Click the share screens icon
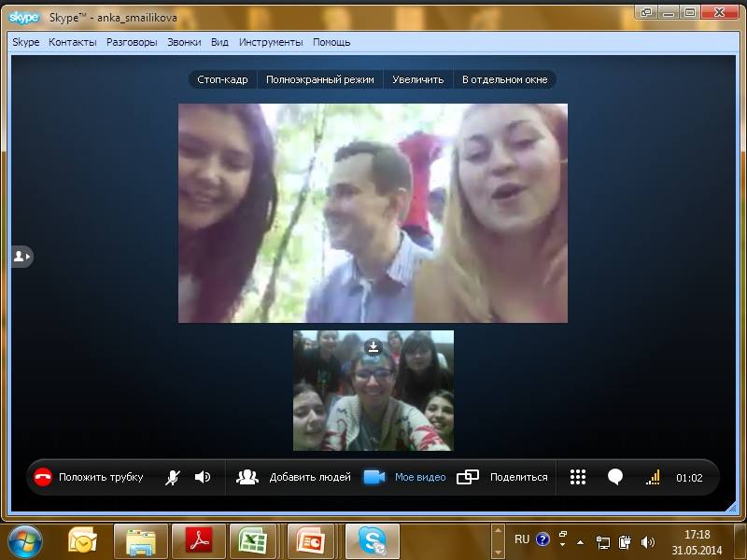 pos(468,477)
